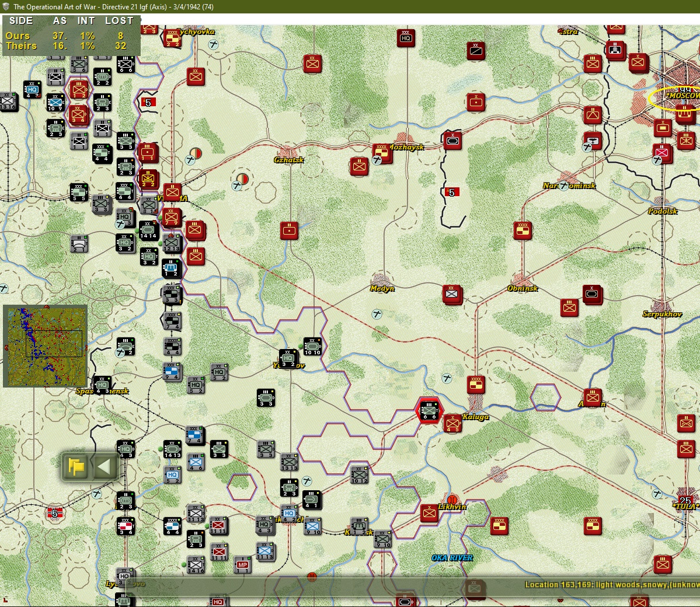Click the window title bar text
The width and height of the screenshot is (700, 607).
[x=113, y=6]
